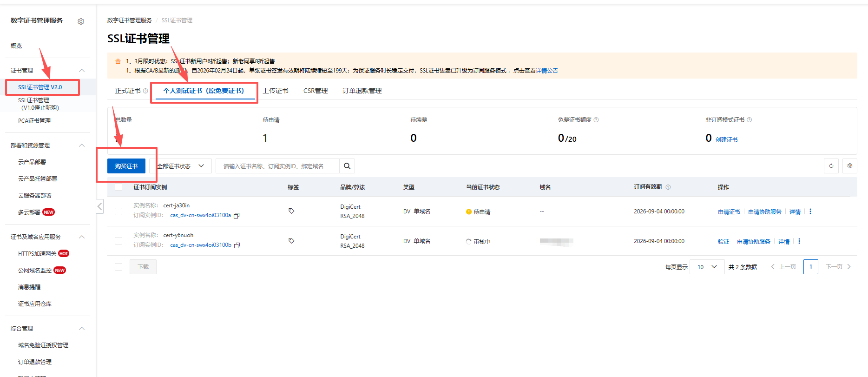Open the page size dropdown showing 10

coord(707,267)
